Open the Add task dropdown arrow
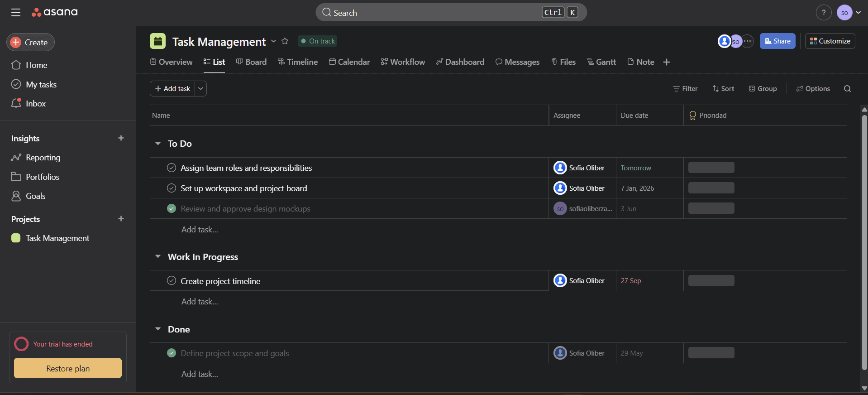Image resolution: width=868 pixels, height=395 pixels. (x=200, y=89)
